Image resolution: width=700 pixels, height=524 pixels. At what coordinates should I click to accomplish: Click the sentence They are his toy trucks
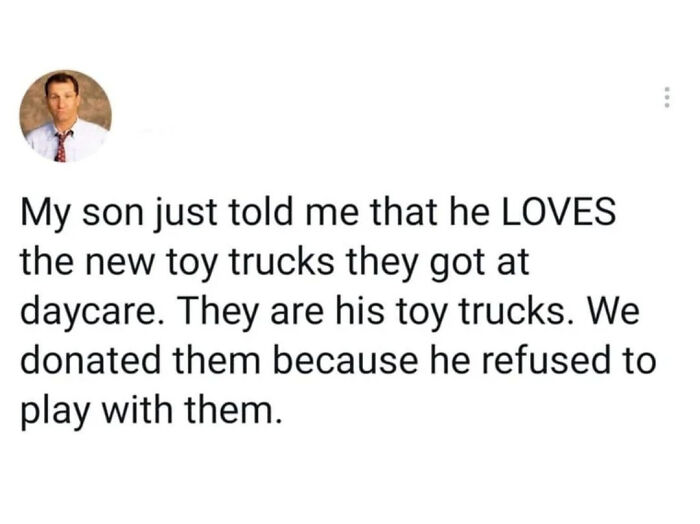point(375,312)
